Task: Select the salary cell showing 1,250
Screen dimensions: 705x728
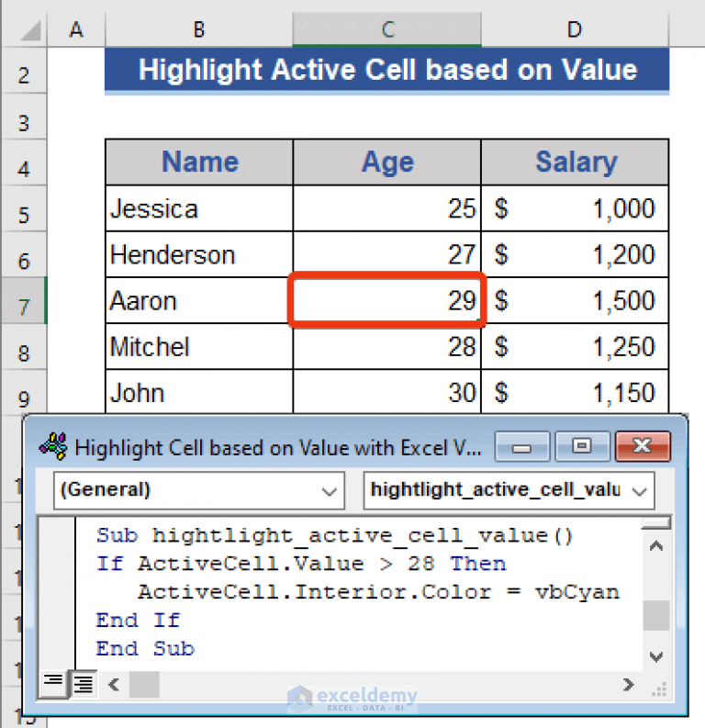Action: point(575,346)
